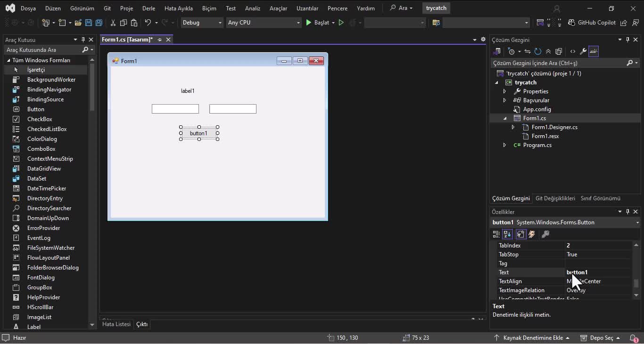Click the GitHub Copilot button
Viewport: 644px width, 344px height.
point(592,23)
